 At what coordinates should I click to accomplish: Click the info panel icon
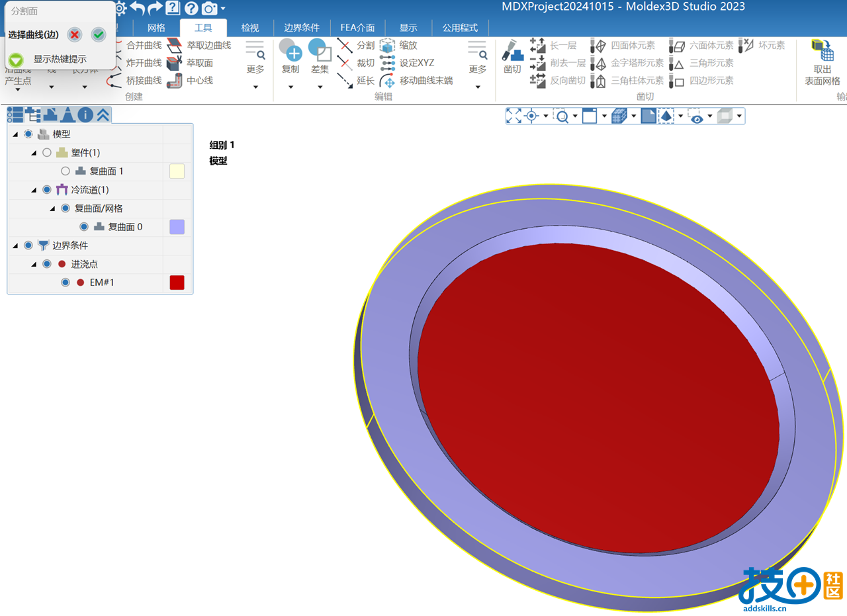pyautogui.click(x=85, y=114)
